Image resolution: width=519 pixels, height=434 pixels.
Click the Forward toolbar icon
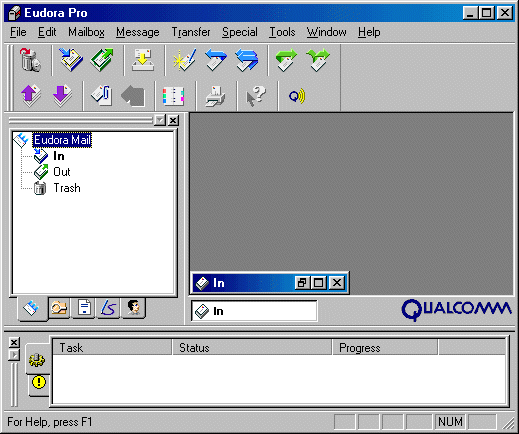[287, 60]
